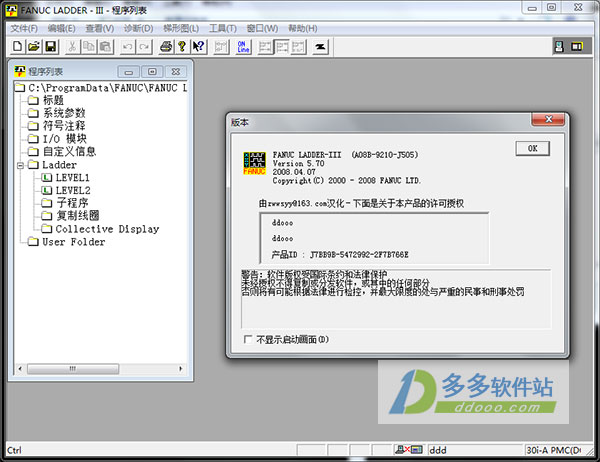600x462 pixels.
Task: Open the 诊断(D) menu
Action: point(139,28)
